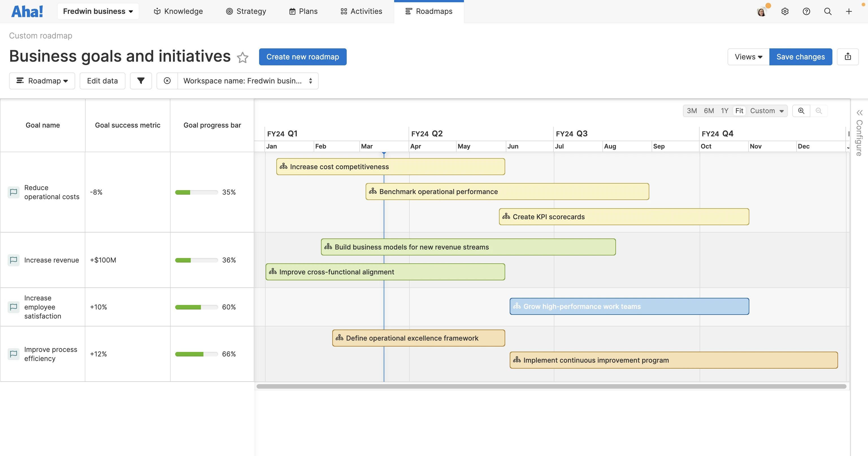
Task: Clear the active filter with the circle-x icon
Action: coord(168,81)
